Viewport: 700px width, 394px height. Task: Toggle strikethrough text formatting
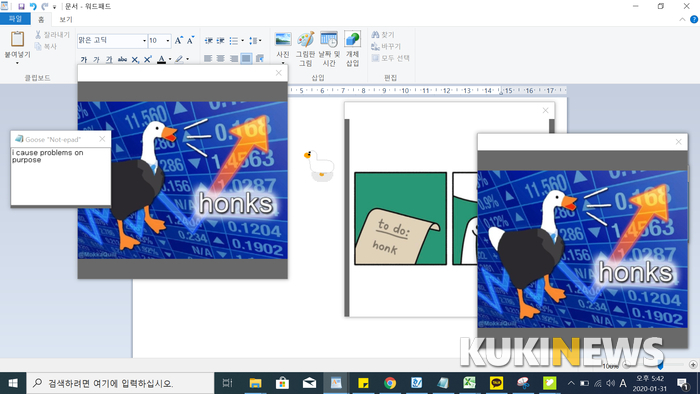(122, 59)
